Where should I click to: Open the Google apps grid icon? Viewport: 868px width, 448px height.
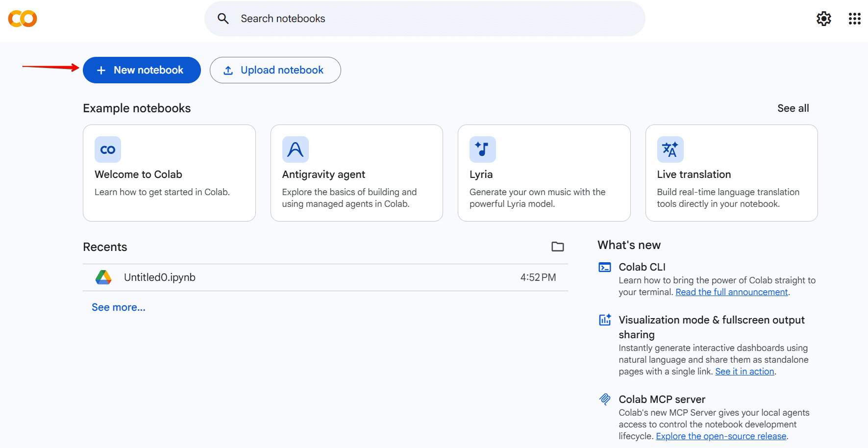855,19
